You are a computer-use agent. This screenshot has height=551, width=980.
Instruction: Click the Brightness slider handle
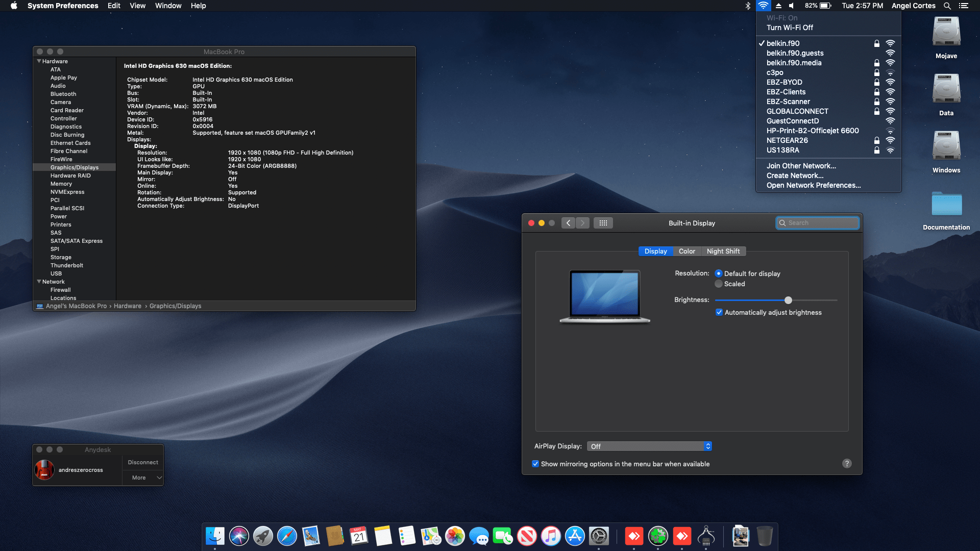788,300
